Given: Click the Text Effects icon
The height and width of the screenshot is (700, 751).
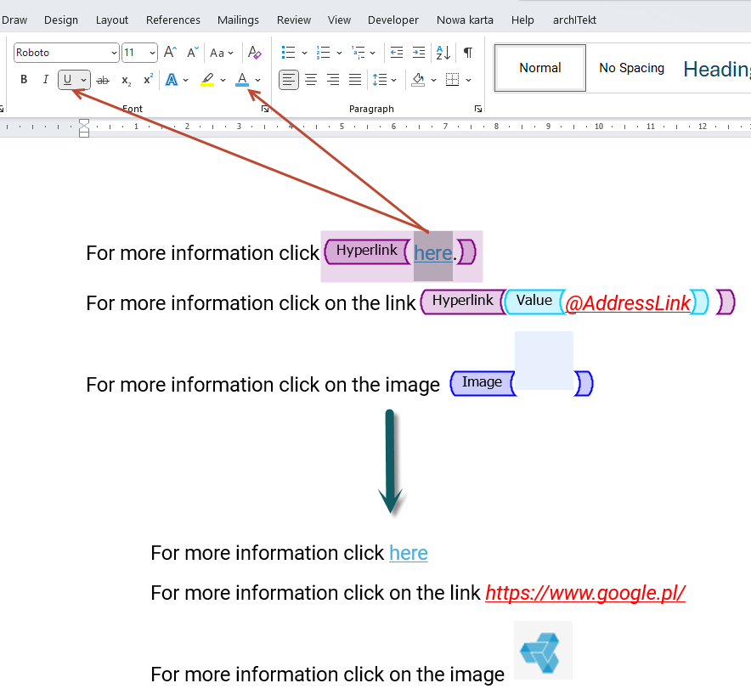Looking at the screenshot, I should [172, 80].
